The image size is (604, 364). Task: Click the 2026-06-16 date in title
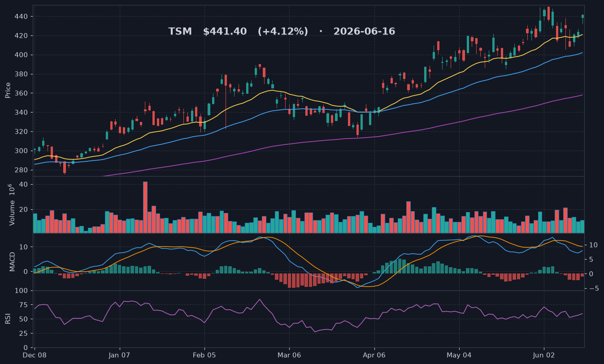tap(364, 31)
